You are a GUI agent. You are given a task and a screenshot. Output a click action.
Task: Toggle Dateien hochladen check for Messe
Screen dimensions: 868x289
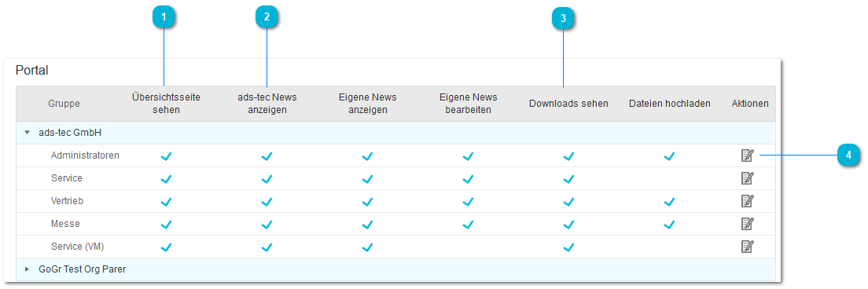pyautogui.click(x=669, y=225)
